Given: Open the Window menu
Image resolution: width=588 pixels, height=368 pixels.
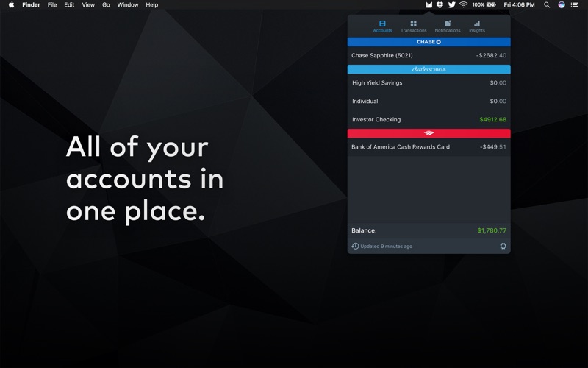Looking at the screenshot, I should pyautogui.click(x=127, y=5).
